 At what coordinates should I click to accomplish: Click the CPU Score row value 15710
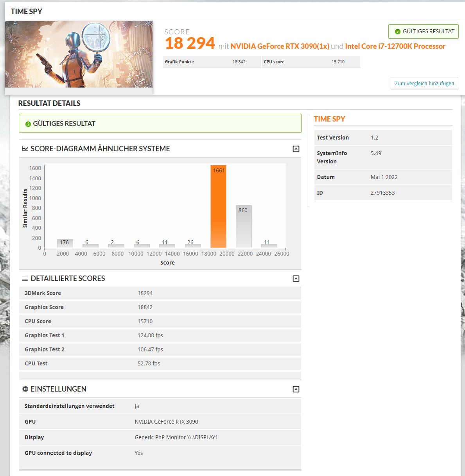pos(145,321)
